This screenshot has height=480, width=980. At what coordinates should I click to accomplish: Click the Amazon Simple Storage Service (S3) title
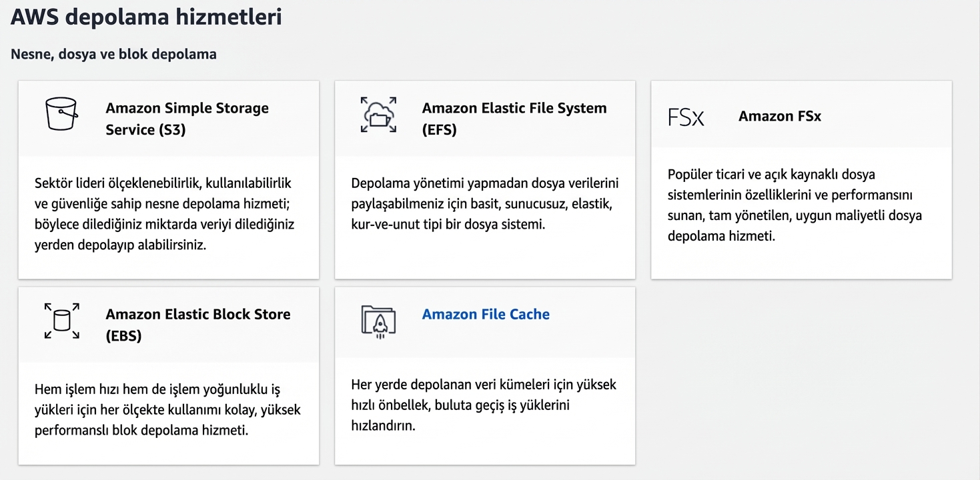click(187, 118)
